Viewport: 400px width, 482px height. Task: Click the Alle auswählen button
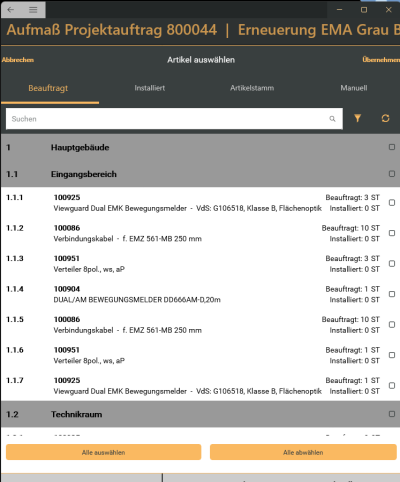point(103,452)
